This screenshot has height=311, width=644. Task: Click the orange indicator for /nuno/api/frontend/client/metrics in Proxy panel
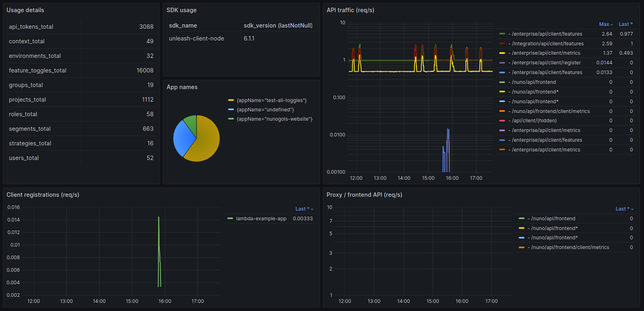point(522,247)
